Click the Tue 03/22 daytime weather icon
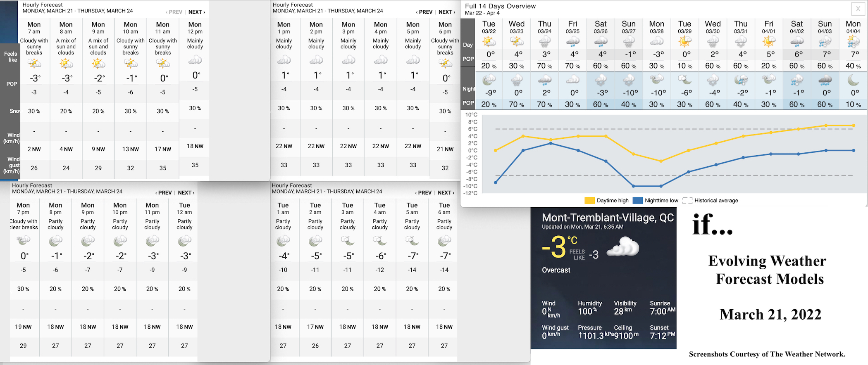The width and height of the screenshot is (868, 365). coord(489,42)
